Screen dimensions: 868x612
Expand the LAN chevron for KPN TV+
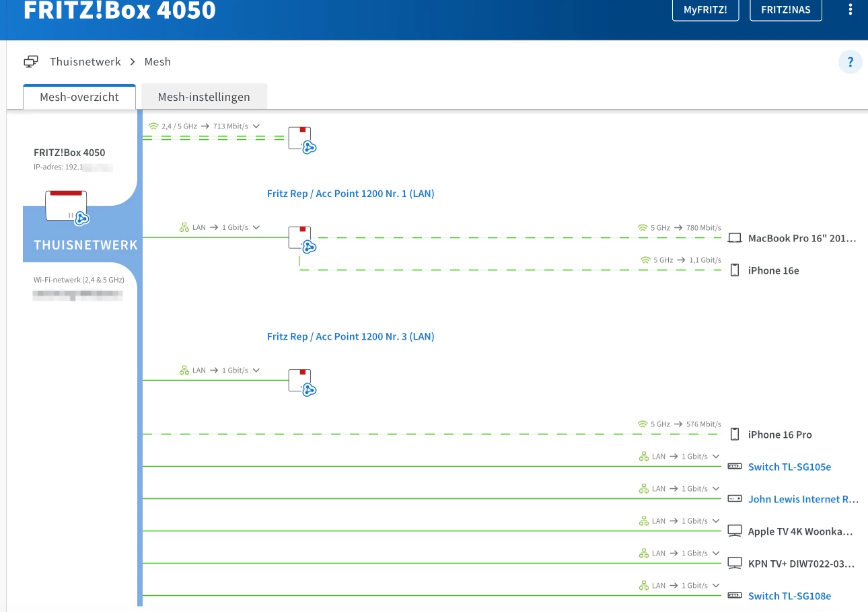(716, 553)
